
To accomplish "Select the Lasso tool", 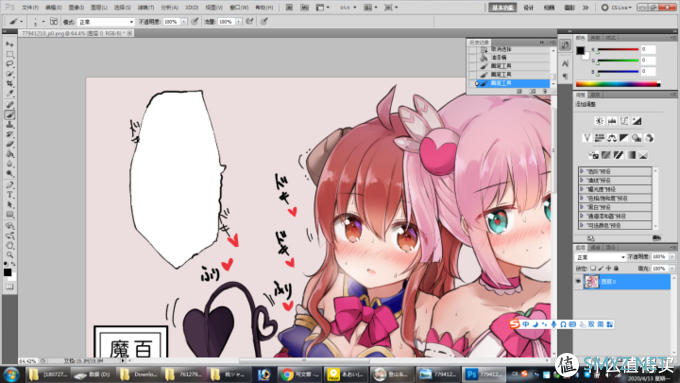I will (x=10, y=64).
